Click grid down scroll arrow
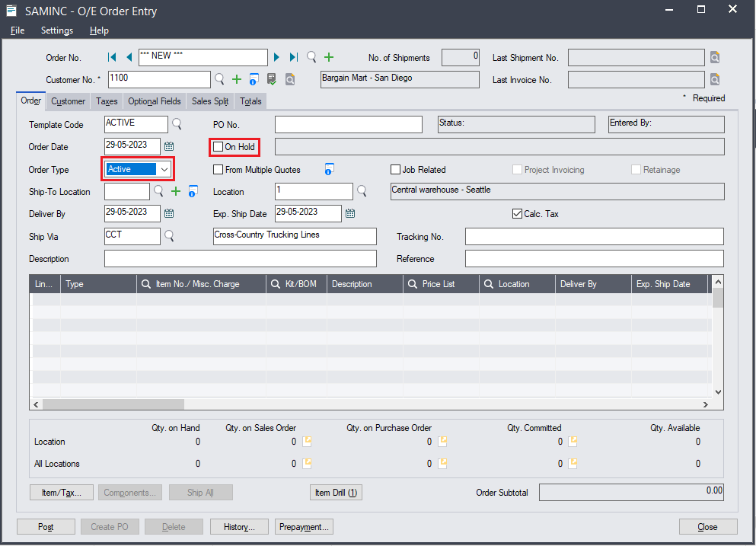This screenshot has height=546, width=756. coord(718,391)
